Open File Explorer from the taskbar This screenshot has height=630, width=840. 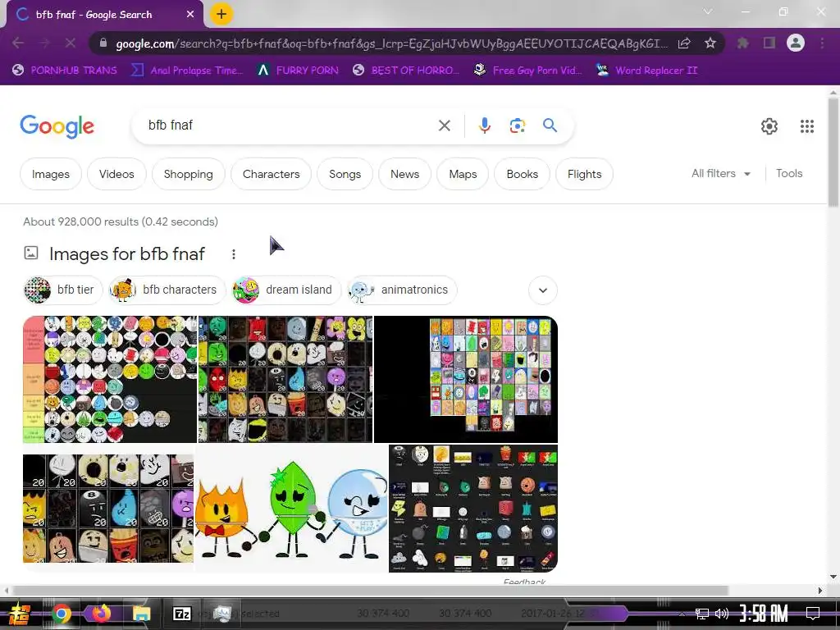(141, 614)
